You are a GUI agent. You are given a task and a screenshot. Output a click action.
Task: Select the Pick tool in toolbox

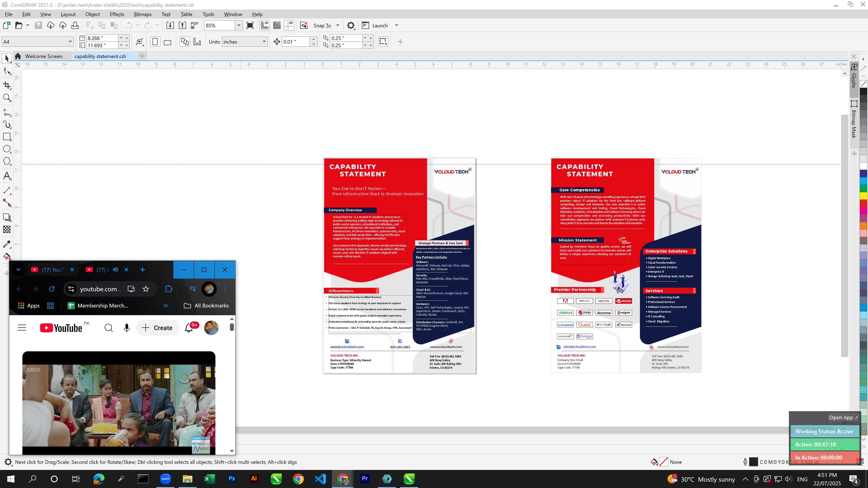(x=7, y=58)
